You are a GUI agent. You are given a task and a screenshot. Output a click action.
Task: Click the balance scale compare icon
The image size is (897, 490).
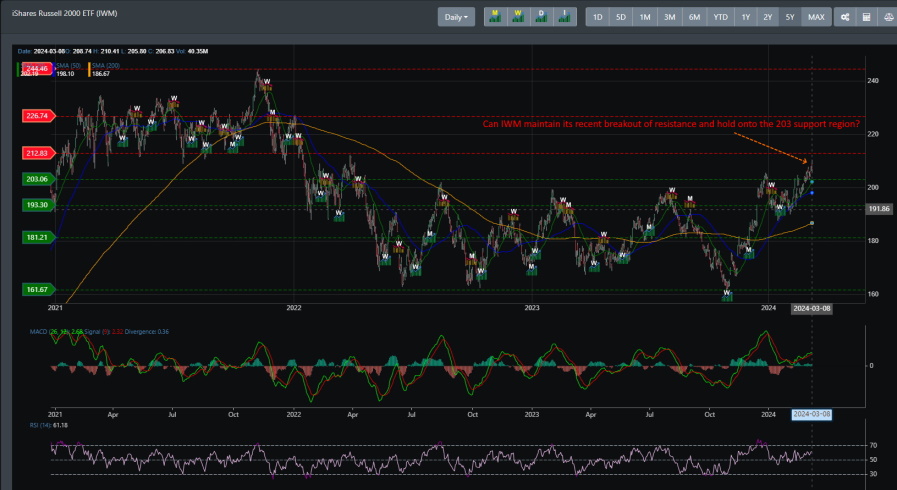(888, 17)
